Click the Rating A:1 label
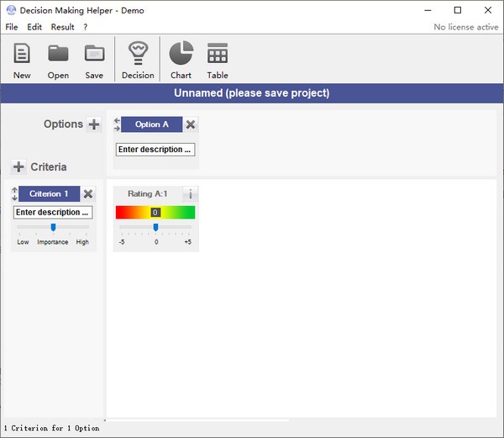 pos(148,194)
